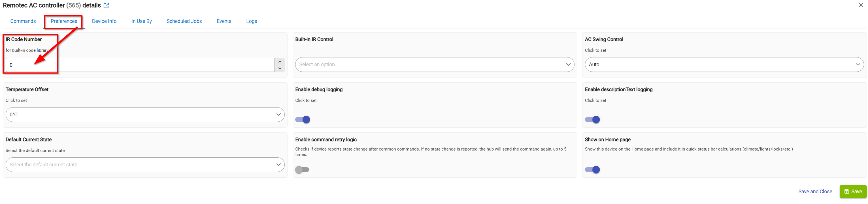This screenshot has height=204, width=868.
Task: Expand Default Current State dropdown
Action: tap(145, 165)
